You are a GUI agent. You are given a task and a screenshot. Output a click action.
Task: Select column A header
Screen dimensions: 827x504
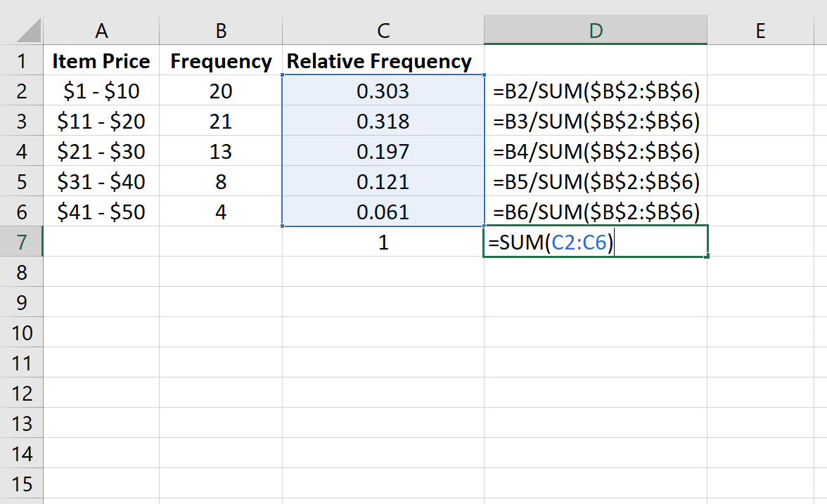pyautogui.click(x=101, y=30)
